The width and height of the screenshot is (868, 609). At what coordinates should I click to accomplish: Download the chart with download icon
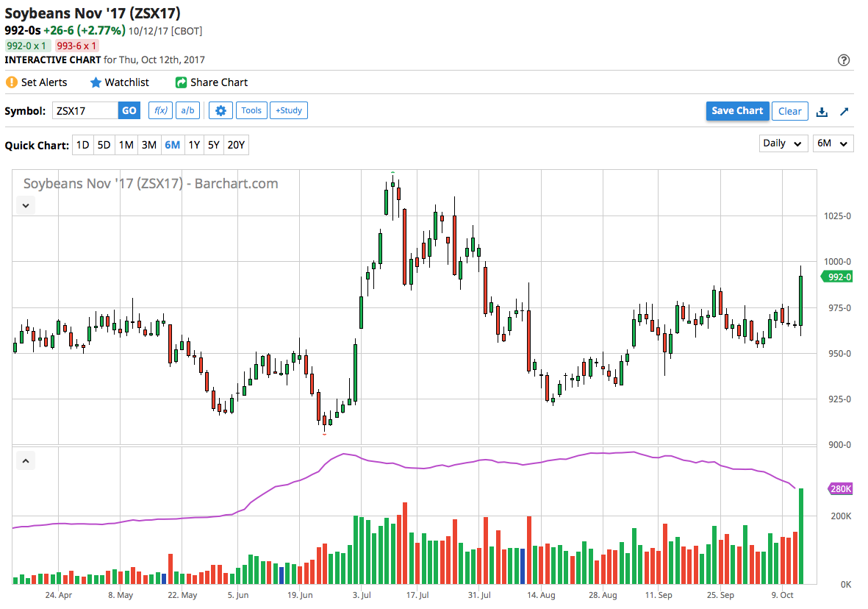click(x=822, y=111)
